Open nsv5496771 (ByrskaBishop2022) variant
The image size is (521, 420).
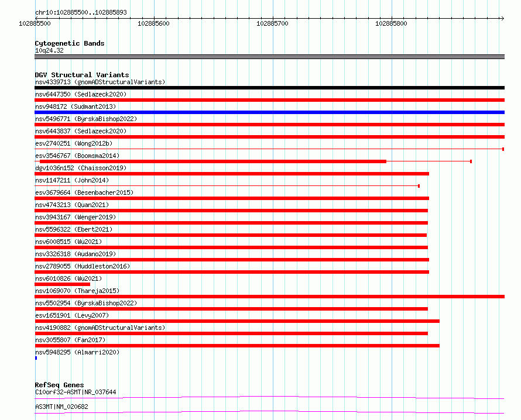click(x=86, y=119)
